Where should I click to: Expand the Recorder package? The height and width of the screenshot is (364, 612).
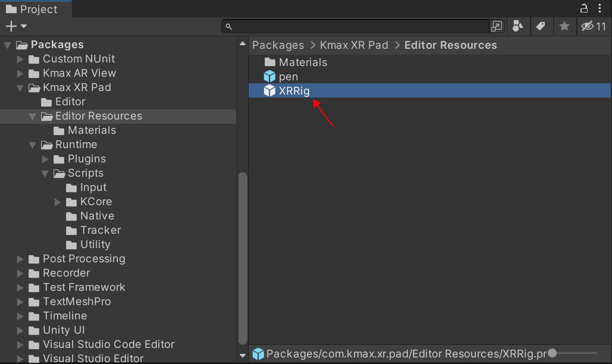pyautogui.click(x=20, y=274)
